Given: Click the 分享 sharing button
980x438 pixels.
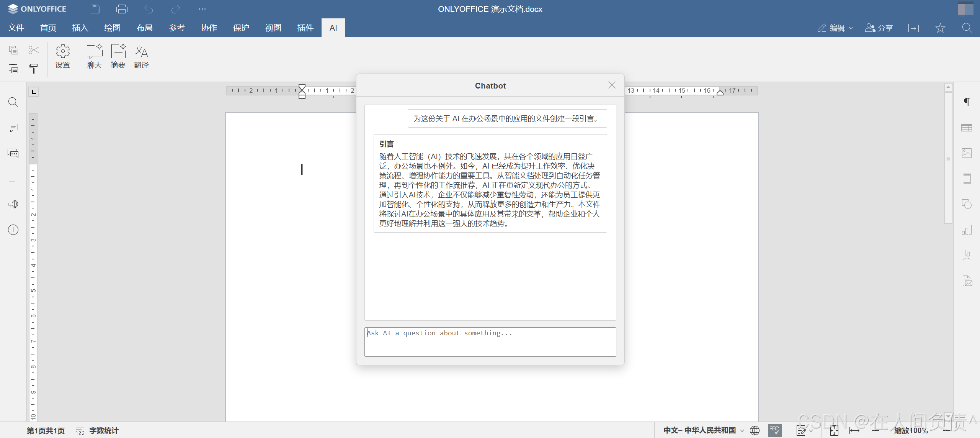Looking at the screenshot, I should [x=879, y=27].
